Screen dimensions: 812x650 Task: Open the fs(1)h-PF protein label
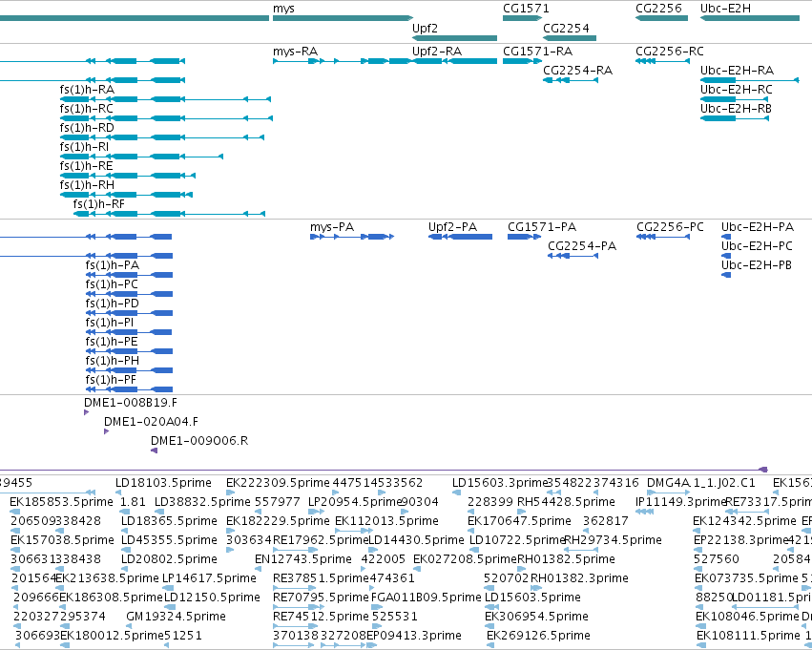(x=111, y=380)
